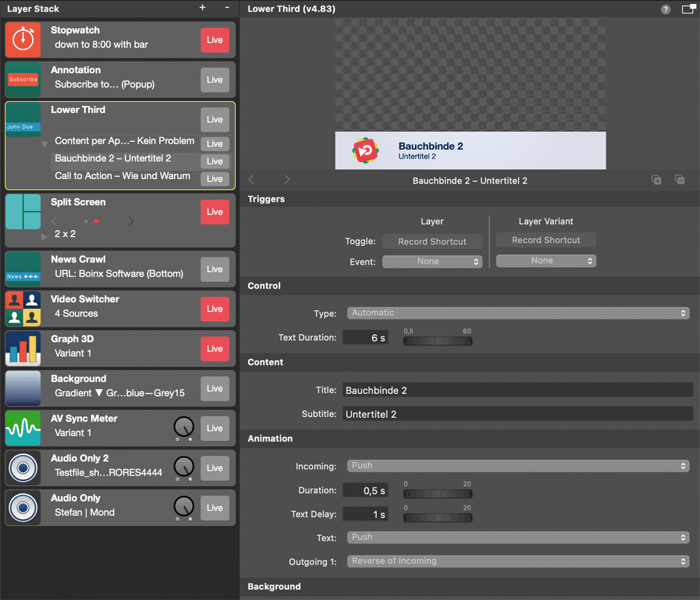700x600 pixels.
Task: Open the Incoming animation dropdown
Action: coord(517,466)
